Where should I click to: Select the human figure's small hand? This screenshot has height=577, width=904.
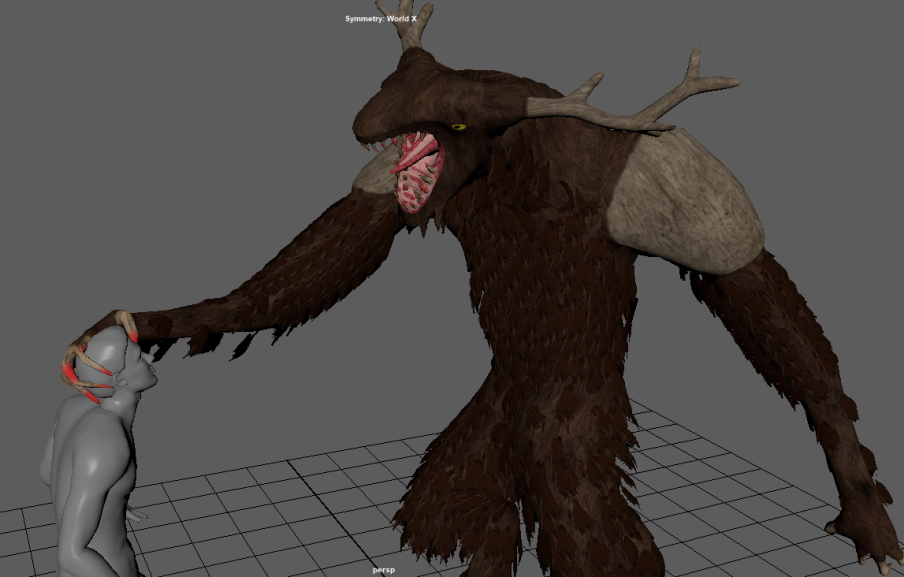click(x=140, y=516)
